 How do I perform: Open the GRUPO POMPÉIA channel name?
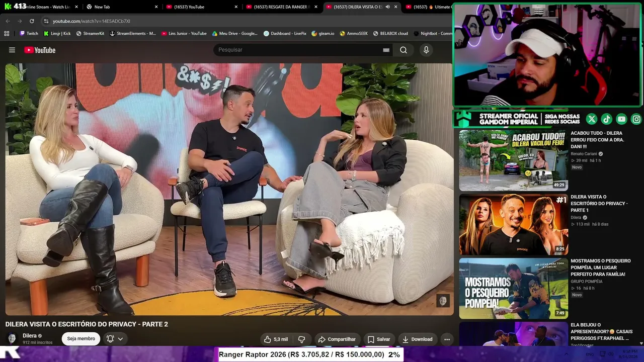click(587, 282)
